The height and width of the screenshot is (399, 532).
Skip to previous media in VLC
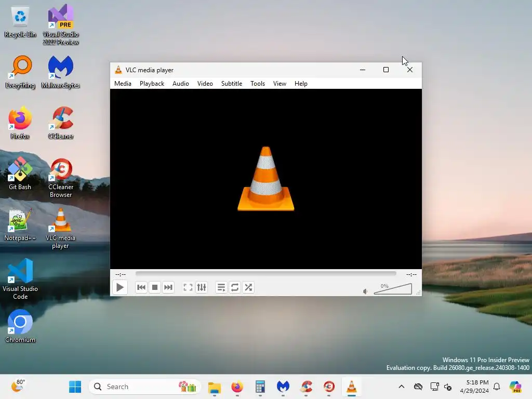[x=141, y=287]
